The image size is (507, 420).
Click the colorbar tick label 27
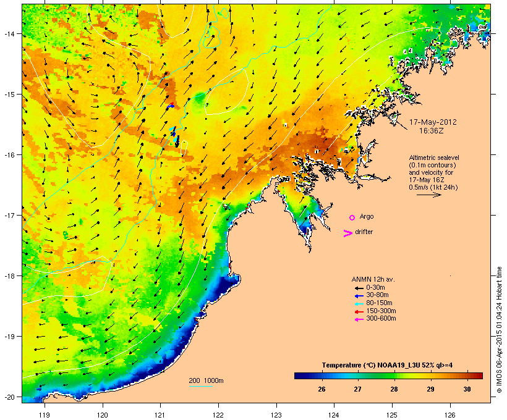click(357, 389)
